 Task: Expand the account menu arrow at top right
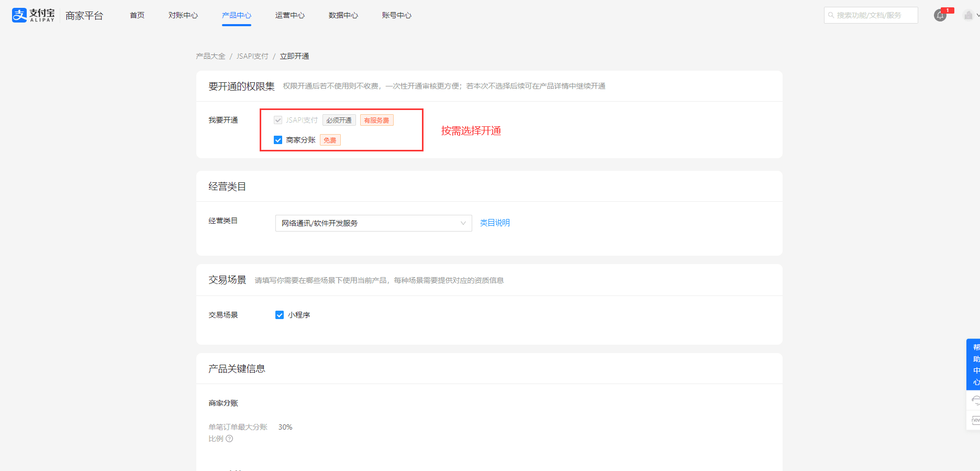pyautogui.click(x=977, y=15)
